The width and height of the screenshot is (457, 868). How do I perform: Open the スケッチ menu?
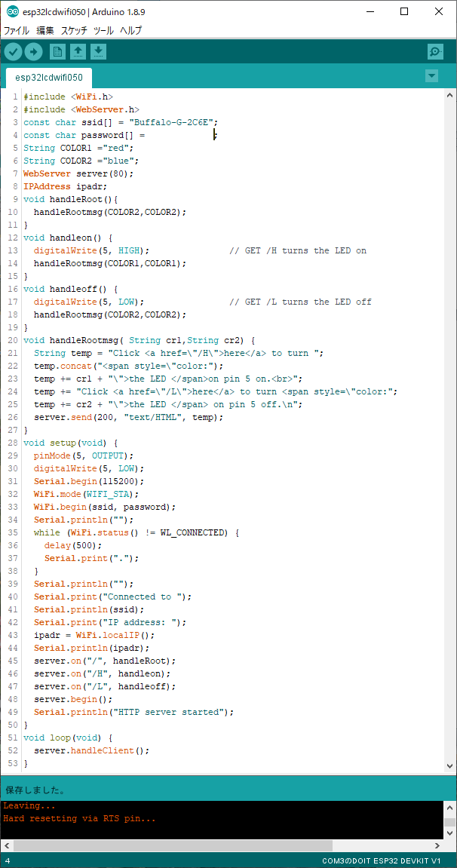(x=74, y=31)
